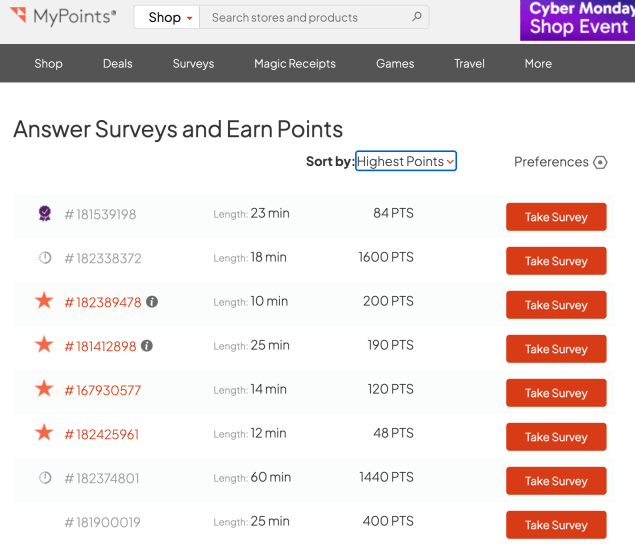Select Games in the navigation bar
635x544 pixels.
click(x=395, y=63)
